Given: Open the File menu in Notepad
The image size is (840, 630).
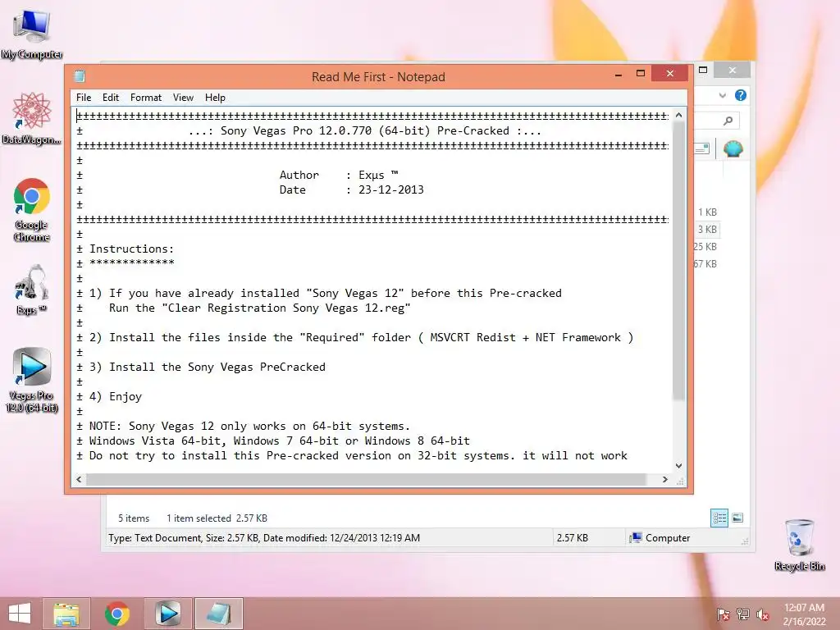Looking at the screenshot, I should click(84, 98).
